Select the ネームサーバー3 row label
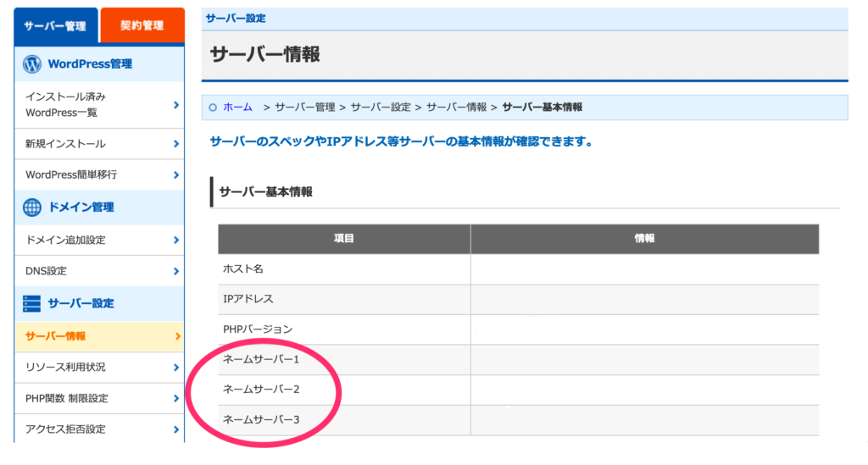 pos(261,419)
